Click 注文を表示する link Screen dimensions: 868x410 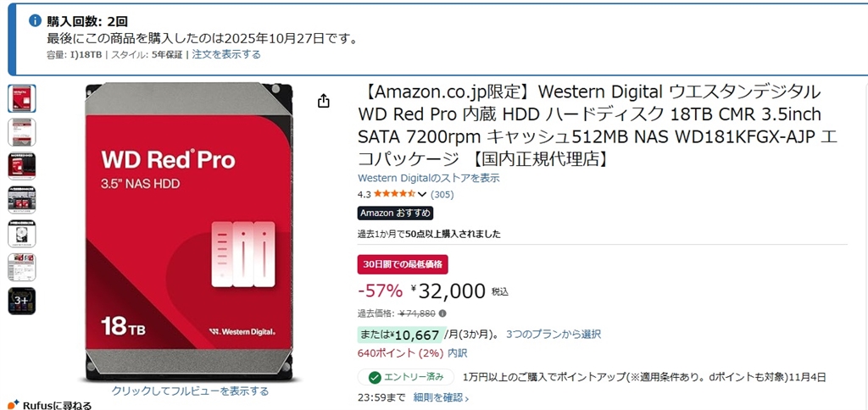pos(226,54)
